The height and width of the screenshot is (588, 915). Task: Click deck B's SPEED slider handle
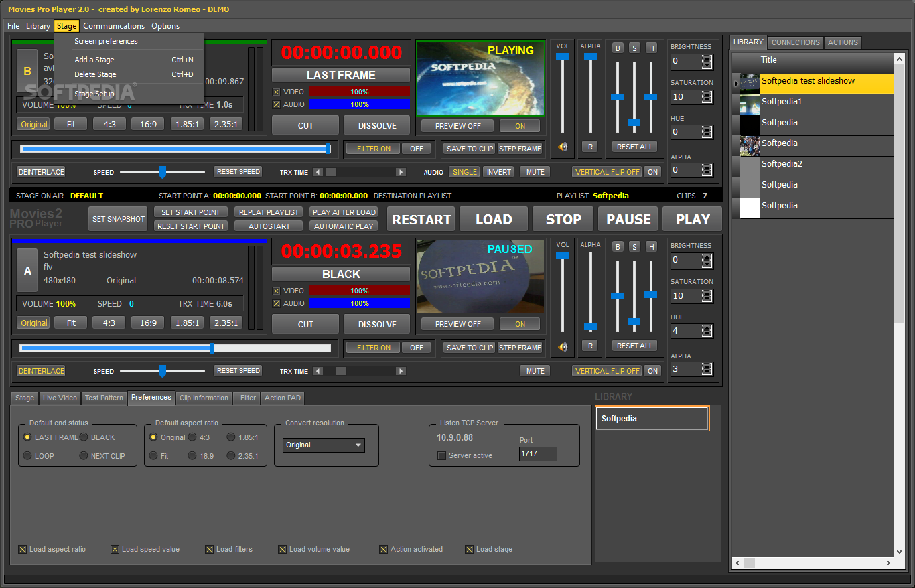point(162,172)
